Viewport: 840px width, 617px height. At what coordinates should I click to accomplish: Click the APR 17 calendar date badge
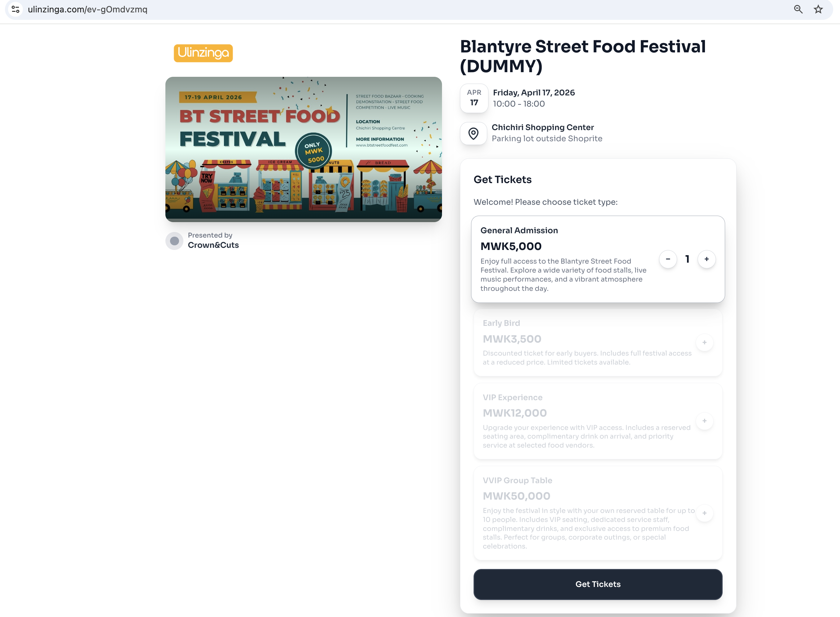(474, 98)
